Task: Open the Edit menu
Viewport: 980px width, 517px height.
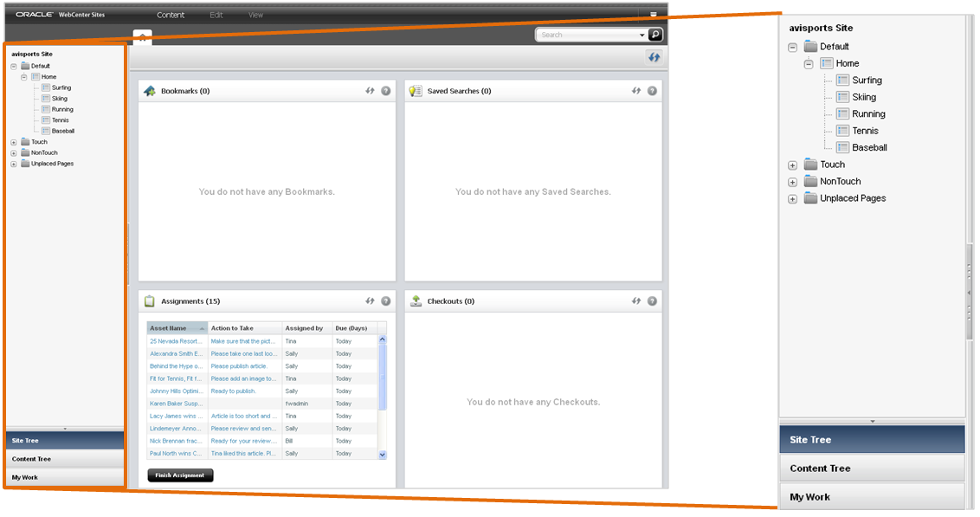Action: pyautogui.click(x=216, y=15)
